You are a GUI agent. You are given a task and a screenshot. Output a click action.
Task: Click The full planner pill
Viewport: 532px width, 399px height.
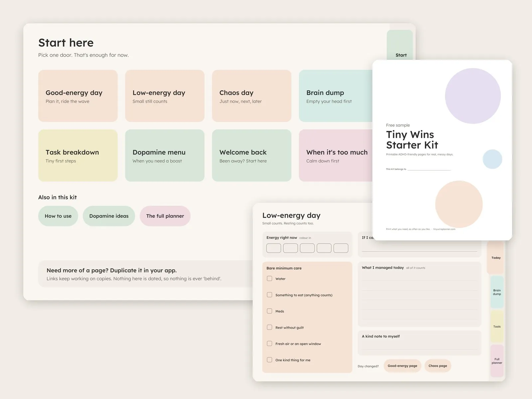(165, 216)
